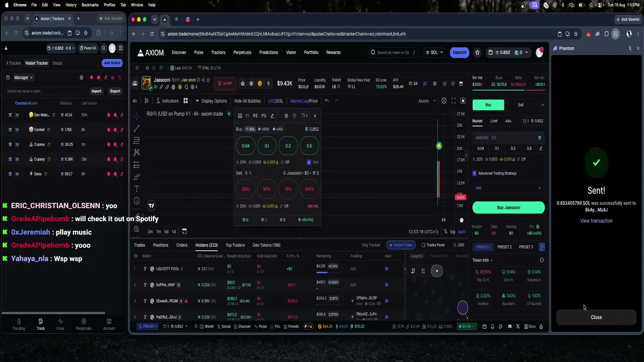644x362 pixels.
Task: Refresh the Token Info section
Action: coord(542,260)
